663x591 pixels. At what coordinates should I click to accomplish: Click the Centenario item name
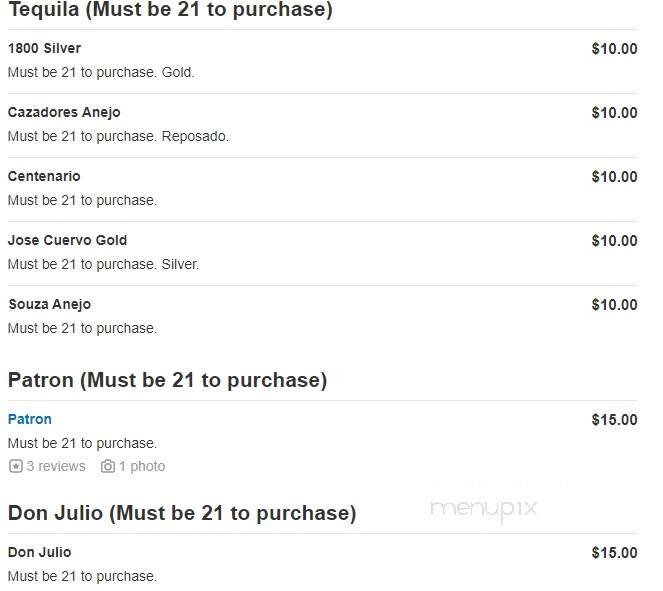44,176
